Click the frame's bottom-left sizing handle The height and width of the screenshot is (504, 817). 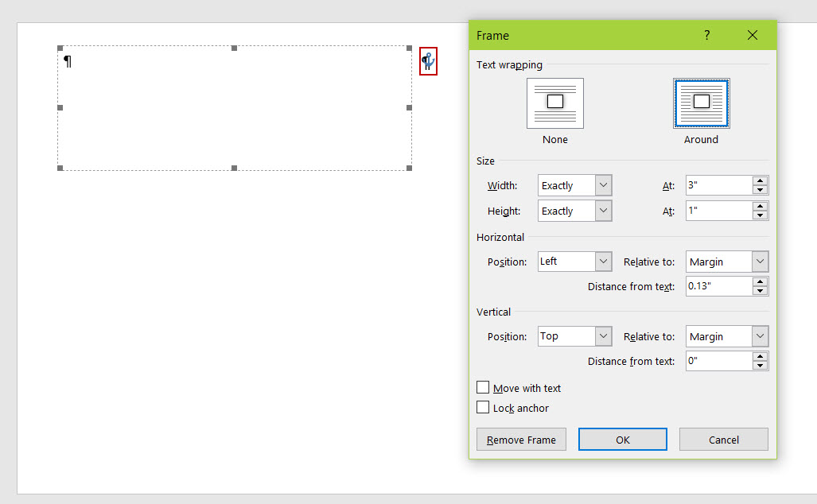(60, 168)
